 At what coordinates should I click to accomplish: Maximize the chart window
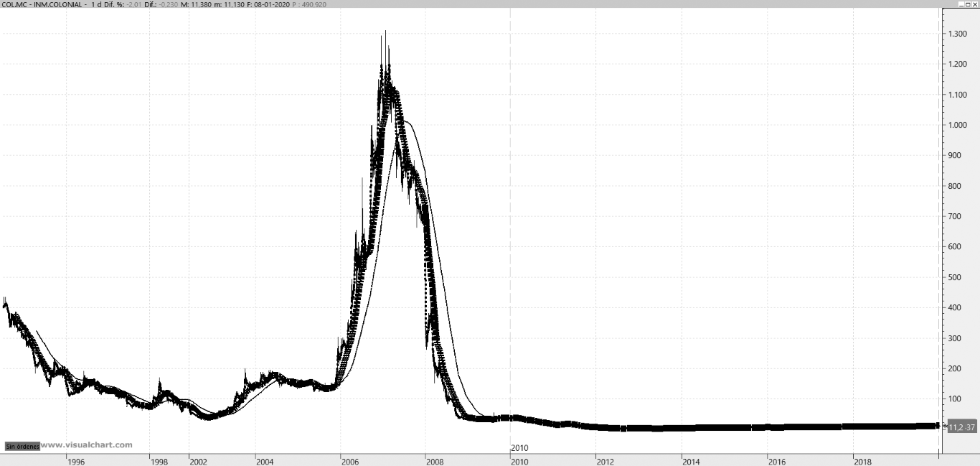tap(968, 4)
